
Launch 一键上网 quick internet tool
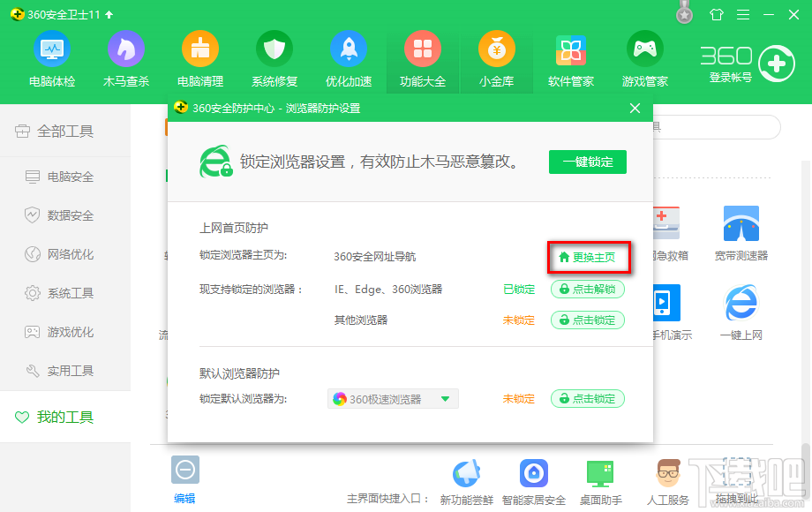(740, 311)
